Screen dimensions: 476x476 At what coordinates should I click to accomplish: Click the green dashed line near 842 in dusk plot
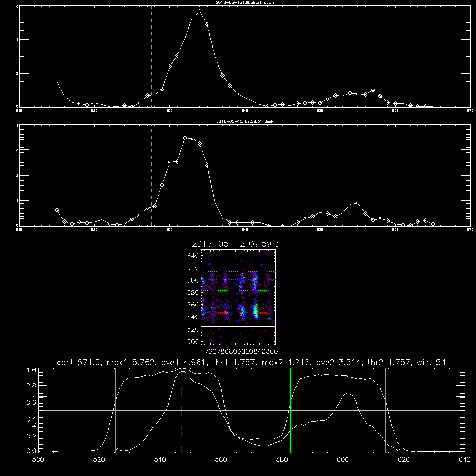(263, 175)
